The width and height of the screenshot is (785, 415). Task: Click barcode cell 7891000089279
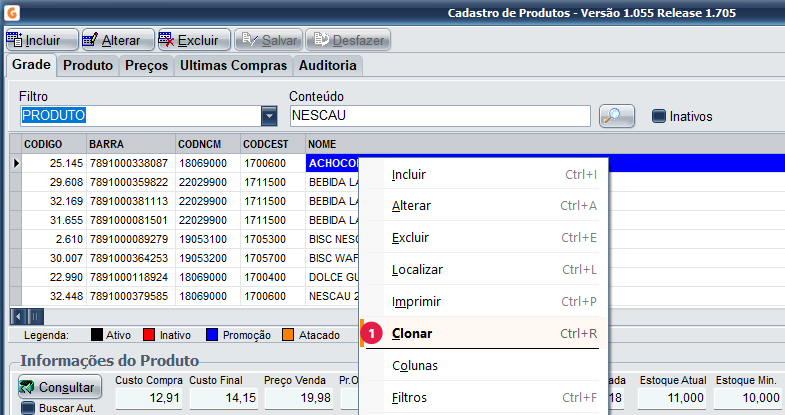coord(131,239)
